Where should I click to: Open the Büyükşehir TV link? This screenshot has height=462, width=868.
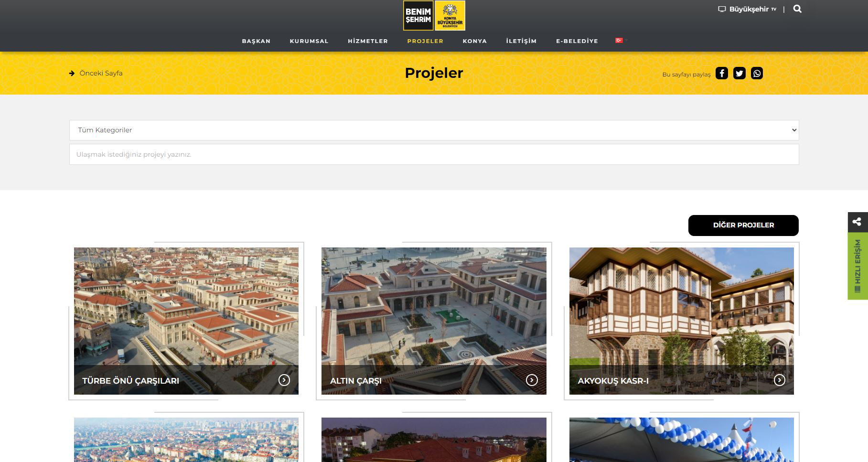click(752, 9)
